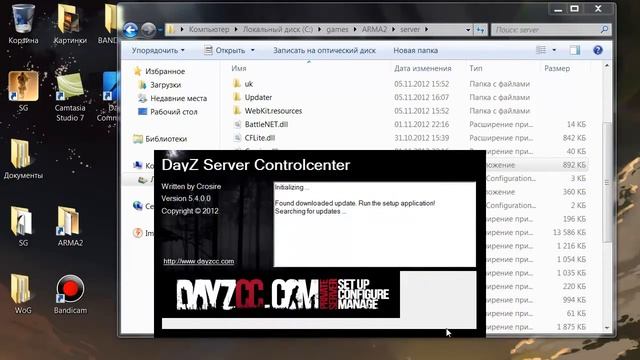The width and height of the screenshot is (640, 360).
Task: Launch Camtasia Studio 7 shortcut
Action: [70, 95]
